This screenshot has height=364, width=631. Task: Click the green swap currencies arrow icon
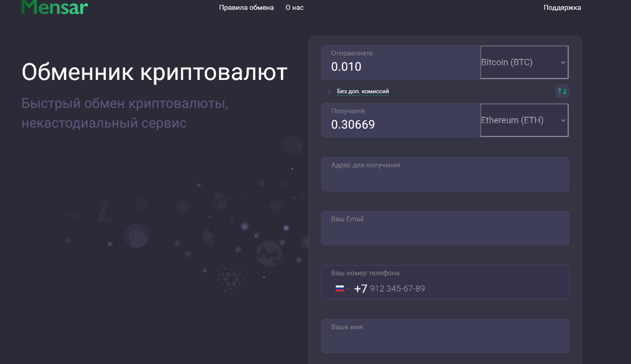point(562,91)
